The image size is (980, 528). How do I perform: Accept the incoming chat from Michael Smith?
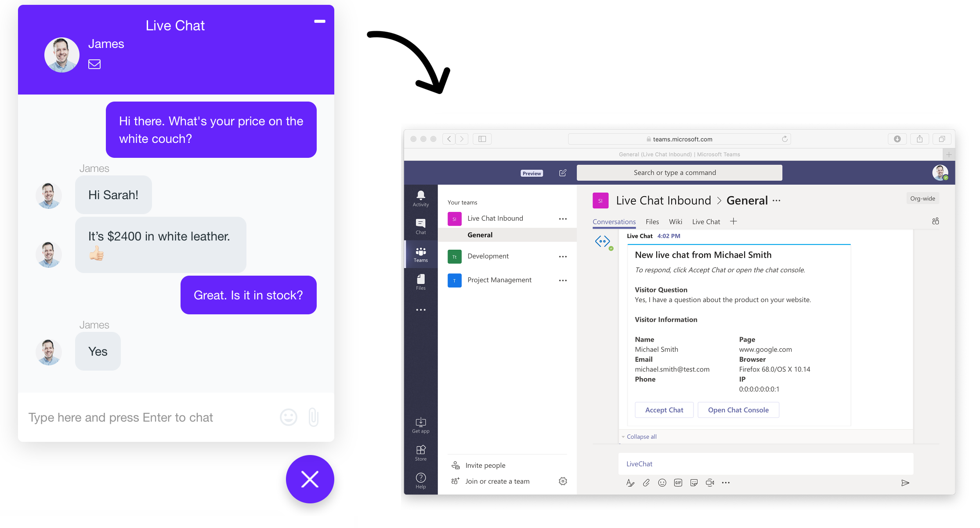tap(664, 409)
